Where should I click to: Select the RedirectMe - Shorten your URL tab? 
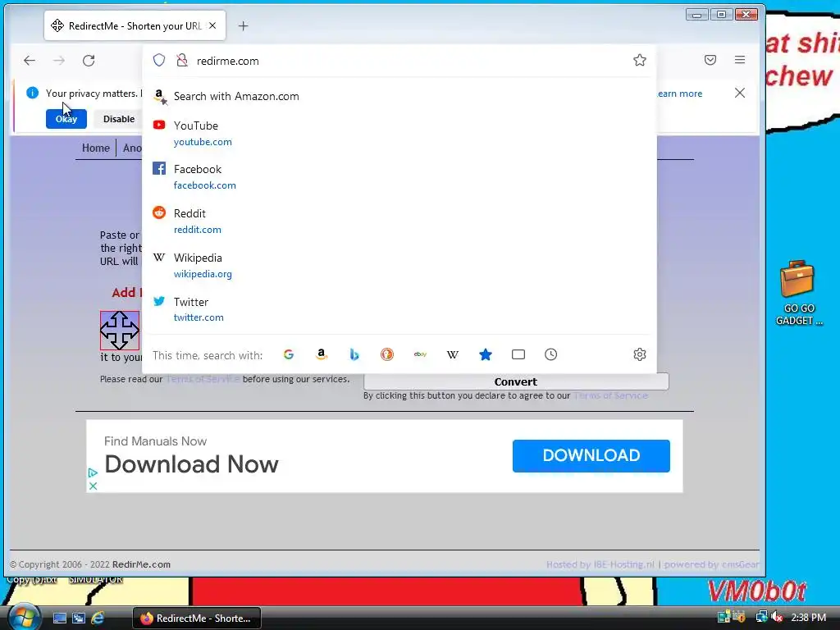135,25
